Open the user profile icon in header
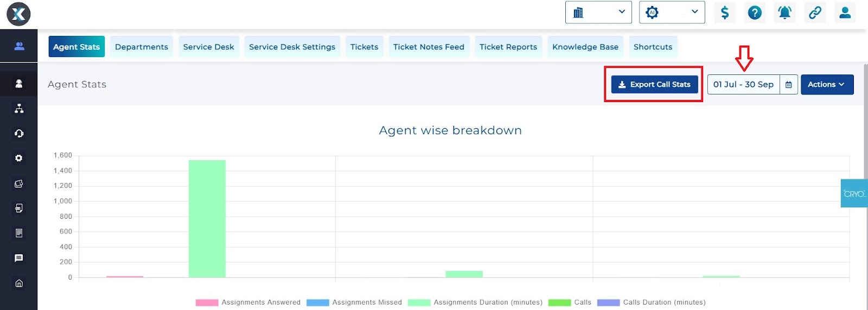This screenshot has width=868, height=310. click(x=845, y=12)
